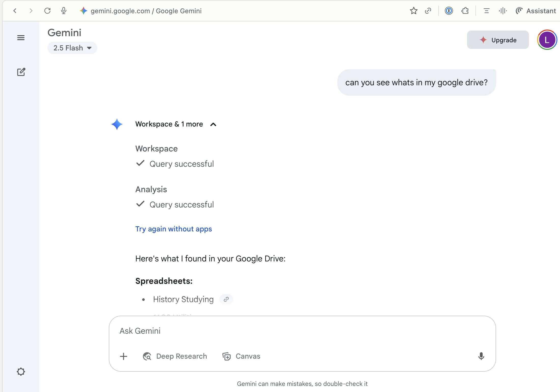Click the browser forward arrow

(x=31, y=11)
